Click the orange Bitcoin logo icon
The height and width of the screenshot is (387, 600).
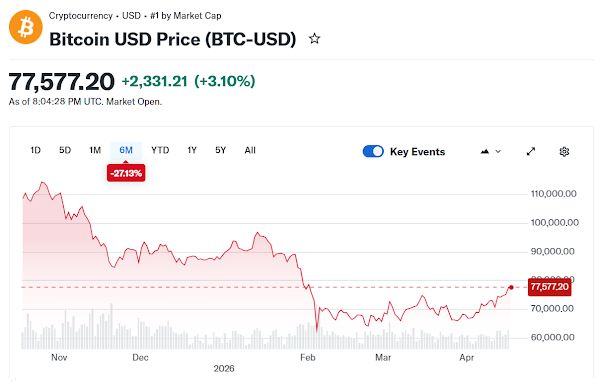pyautogui.click(x=26, y=27)
